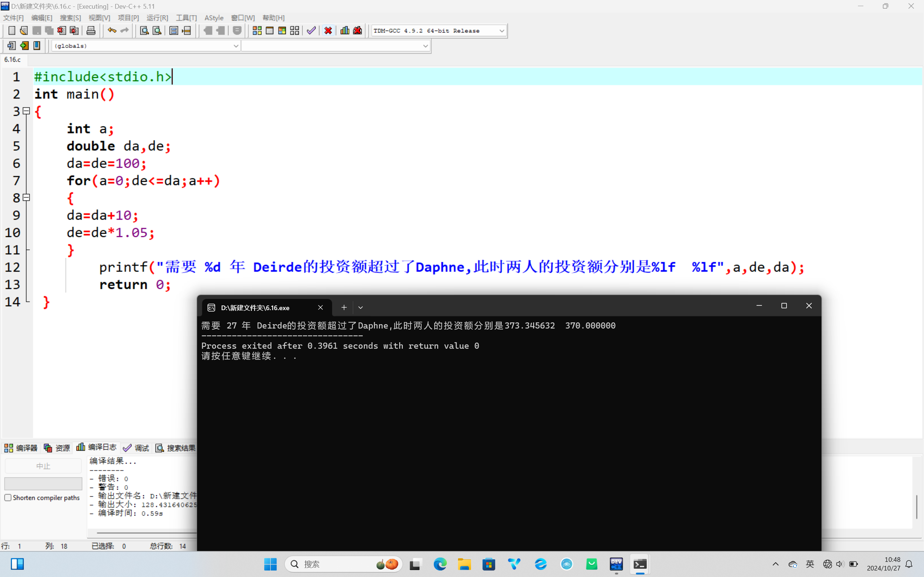Screen dimensions: 924x577
Task: Open the Dev-C++ taskbar icon
Action: 616,564
